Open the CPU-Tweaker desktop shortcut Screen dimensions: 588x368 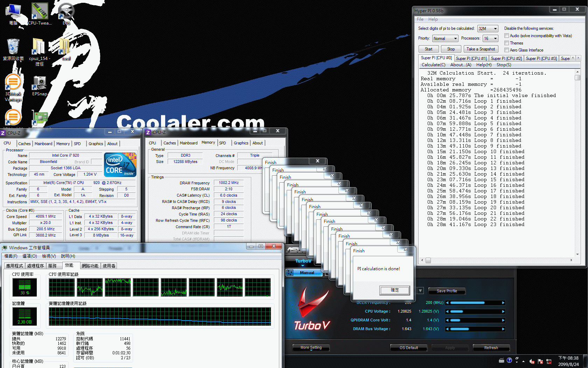coord(40,14)
